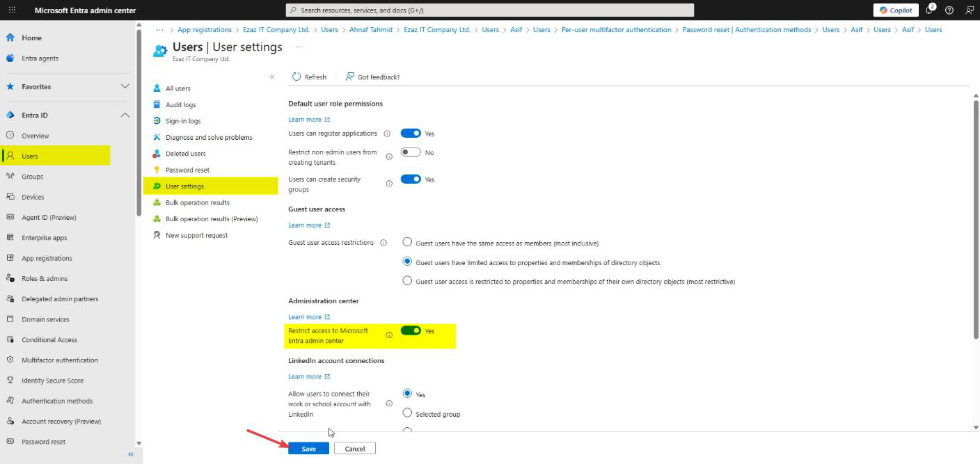Click the Multifactor authentication shield icon
This screenshot has height=464, width=980.
pos(10,360)
